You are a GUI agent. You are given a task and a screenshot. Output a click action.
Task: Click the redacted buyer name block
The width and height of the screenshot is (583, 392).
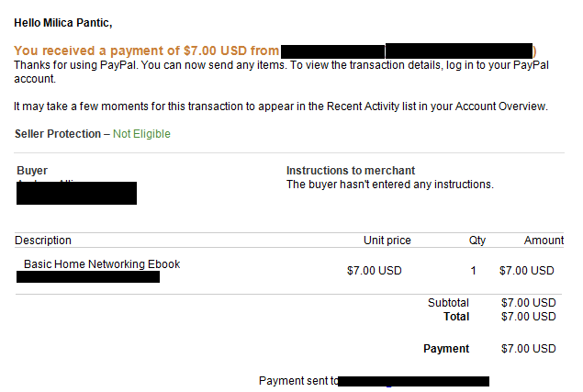pos(76,193)
